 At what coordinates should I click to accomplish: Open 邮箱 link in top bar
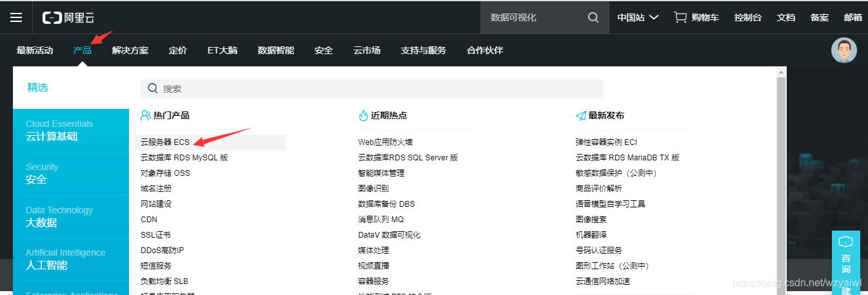[x=853, y=17]
